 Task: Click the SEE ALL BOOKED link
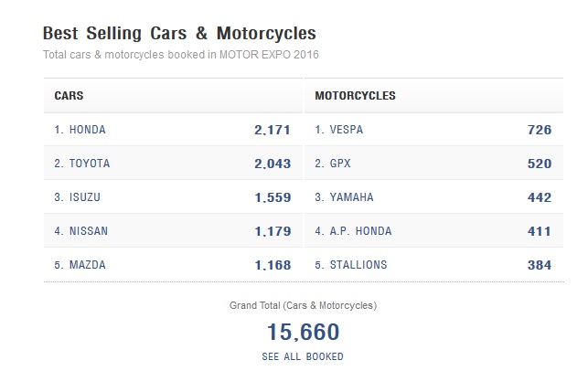point(303,356)
